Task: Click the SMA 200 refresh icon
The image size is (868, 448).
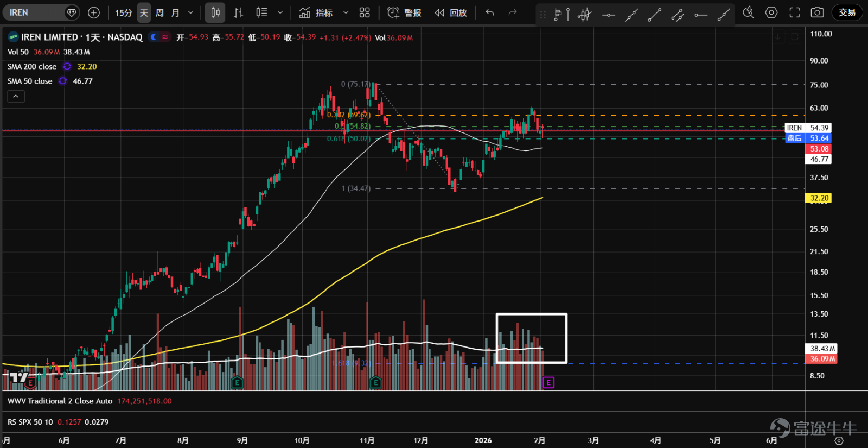Action: [x=67, y=66]
